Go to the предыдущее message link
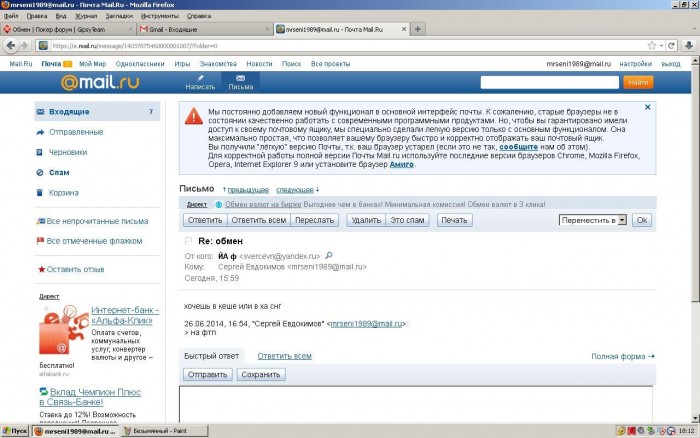This screenshot has height=438, width=700. coord(248,190)
